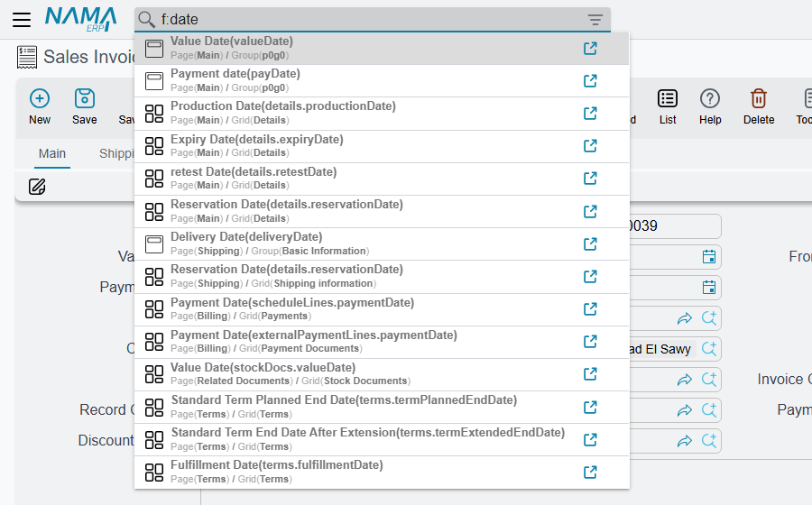The width and height of the screenshot is (812, 505).
Task: Open Delivery Date external link icon
Action: click(x=590, y=243)
